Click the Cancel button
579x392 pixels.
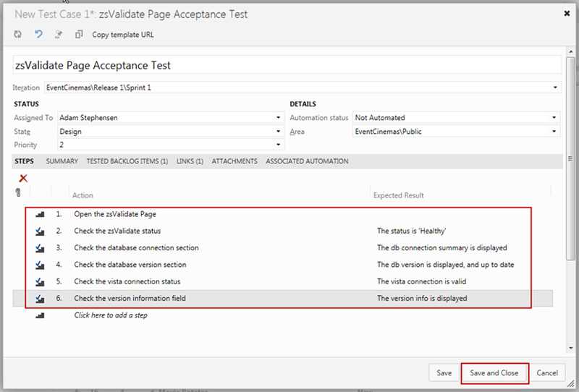[547, 373]
